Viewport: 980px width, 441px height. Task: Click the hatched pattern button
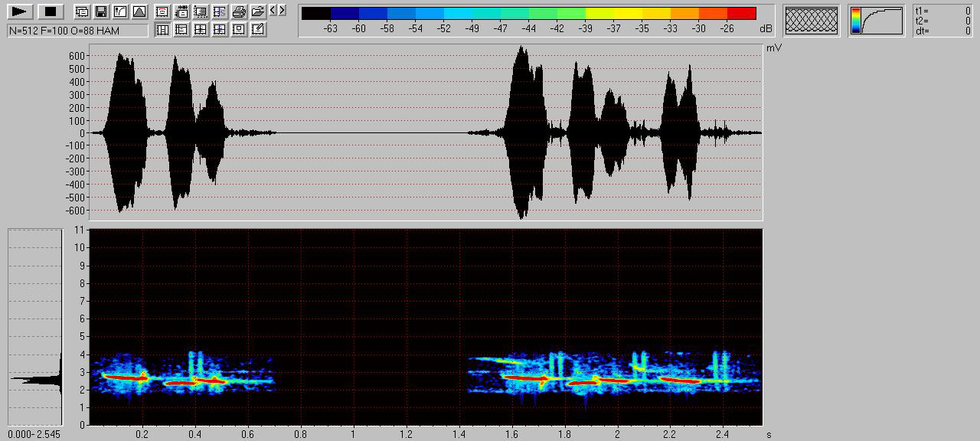point(812,21)
